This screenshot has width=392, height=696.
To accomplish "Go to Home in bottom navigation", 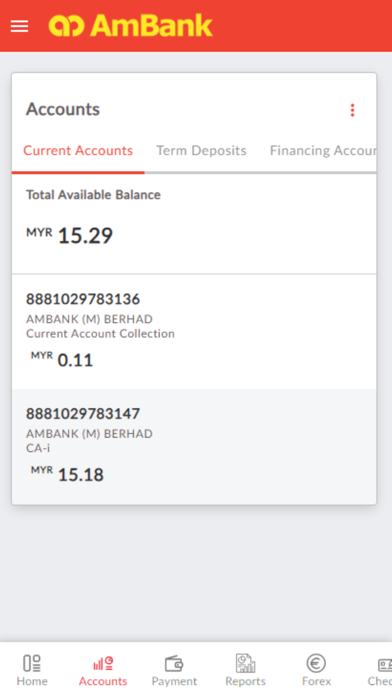I will [32, 670].
